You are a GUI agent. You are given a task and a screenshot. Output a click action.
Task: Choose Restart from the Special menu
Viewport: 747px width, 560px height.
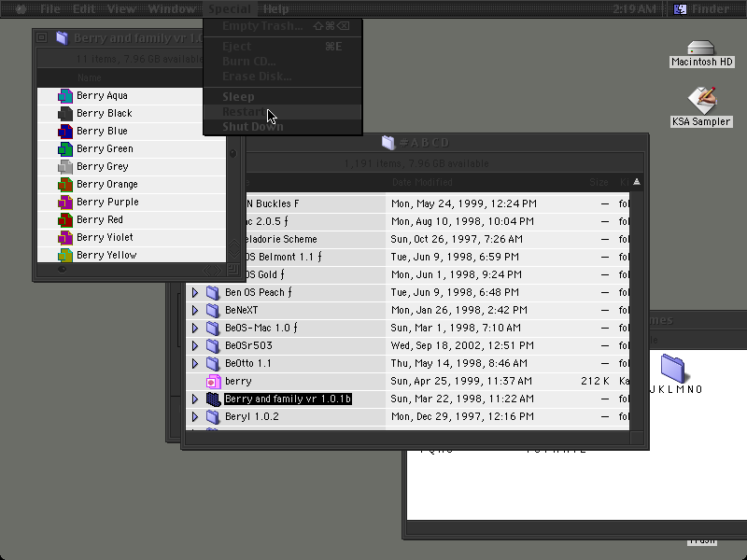(x=282, y=112)
